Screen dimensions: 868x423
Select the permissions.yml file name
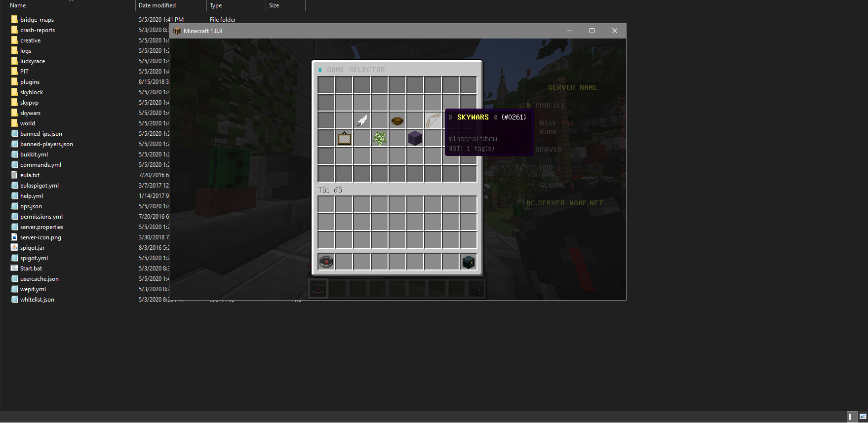(x=41, y=217)
